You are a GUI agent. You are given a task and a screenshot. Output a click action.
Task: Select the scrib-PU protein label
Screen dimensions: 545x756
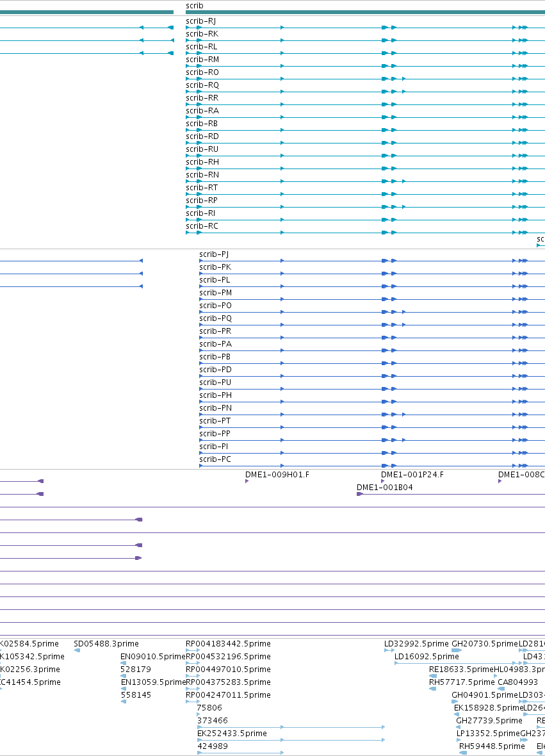tap(215, 383)
